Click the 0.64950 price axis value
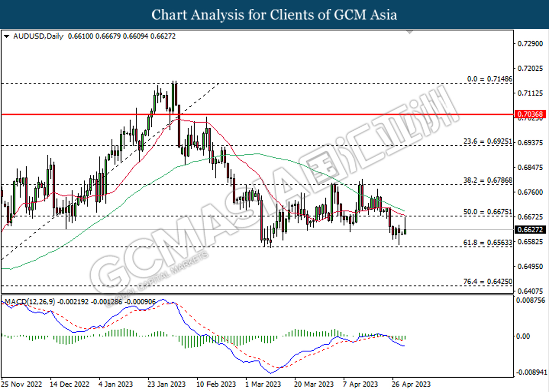 point(530,266)
